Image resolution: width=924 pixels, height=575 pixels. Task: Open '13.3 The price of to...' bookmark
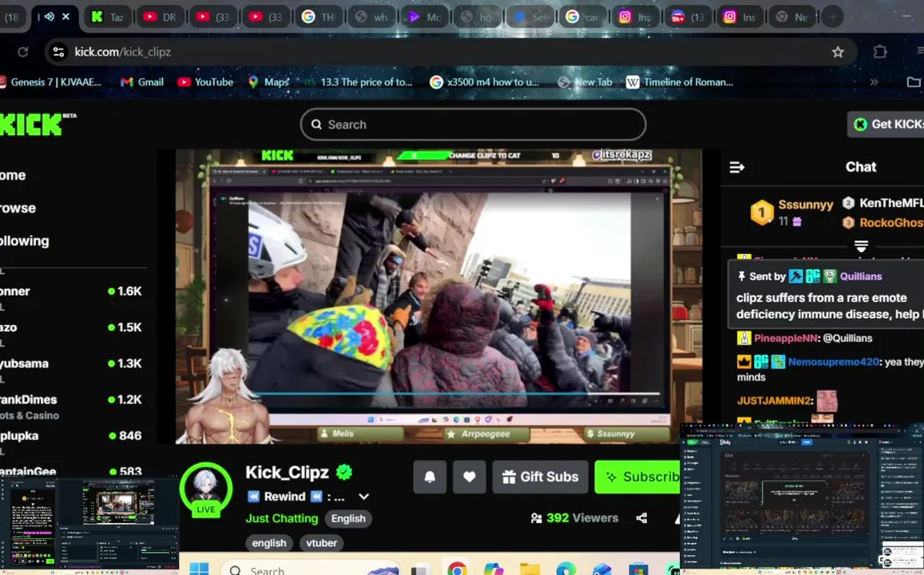pos(359,82)
